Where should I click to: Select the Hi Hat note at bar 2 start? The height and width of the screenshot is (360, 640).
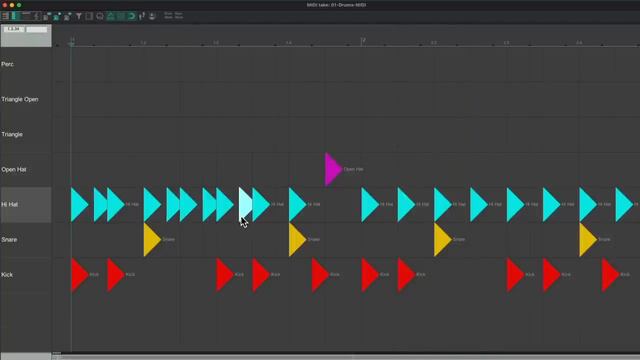(x=369, y=204)
